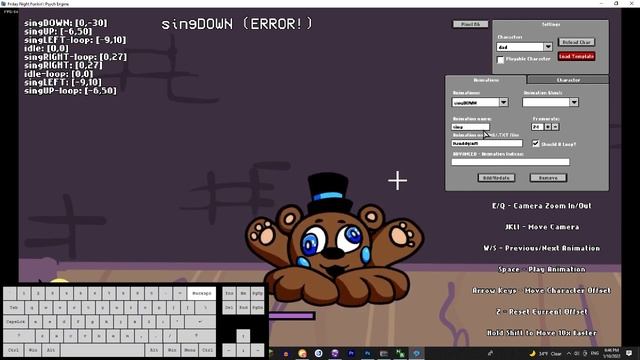
Task: Switch to the Animations tab
Action: (x=486, y=80)
